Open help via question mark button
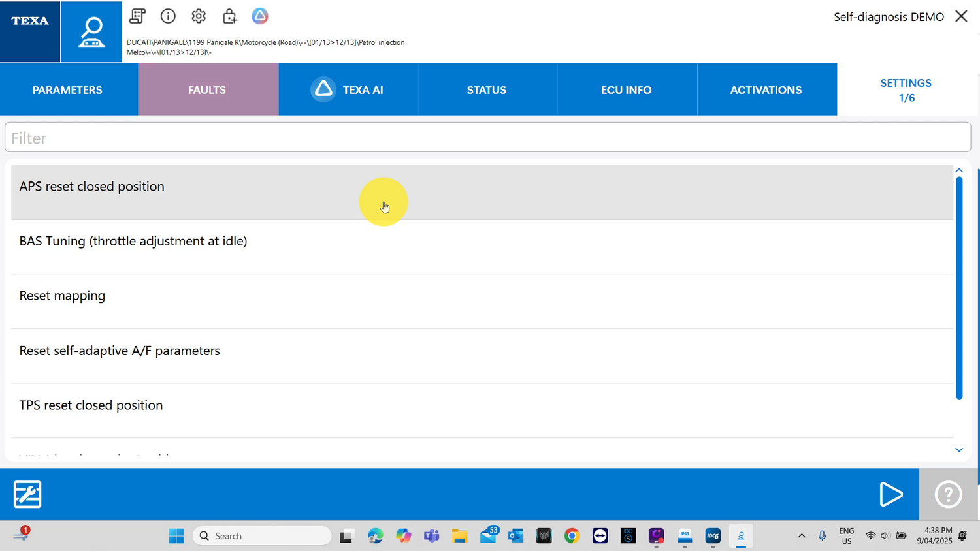The width and height of the screenshot is (980, 551). point(948,494)
